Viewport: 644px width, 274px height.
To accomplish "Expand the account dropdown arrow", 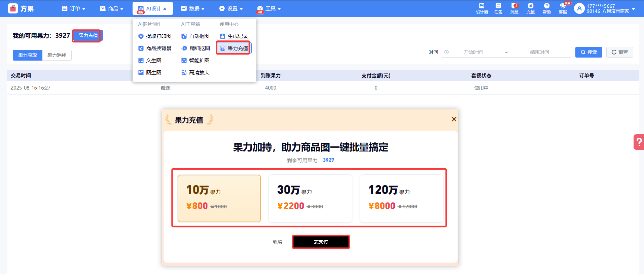I will (x=634, y=9).
